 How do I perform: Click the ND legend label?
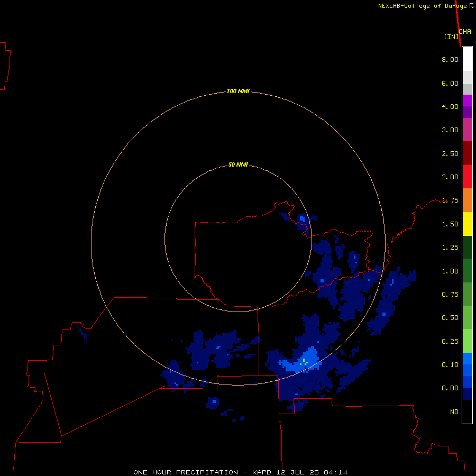pos(454,412)
